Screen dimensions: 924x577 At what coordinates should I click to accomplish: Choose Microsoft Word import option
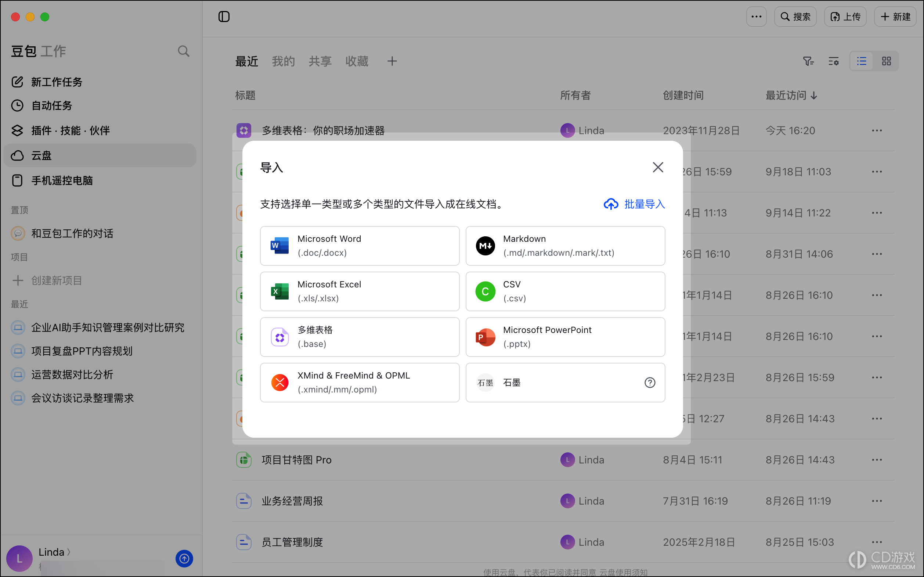click(360, 246)
